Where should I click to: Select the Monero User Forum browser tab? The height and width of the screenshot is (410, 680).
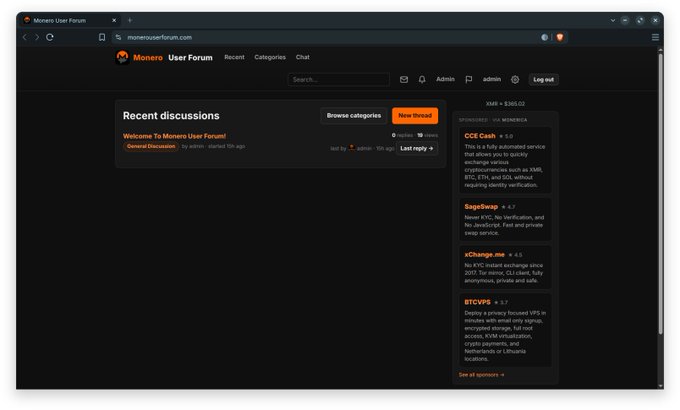[x=69, y=20]
